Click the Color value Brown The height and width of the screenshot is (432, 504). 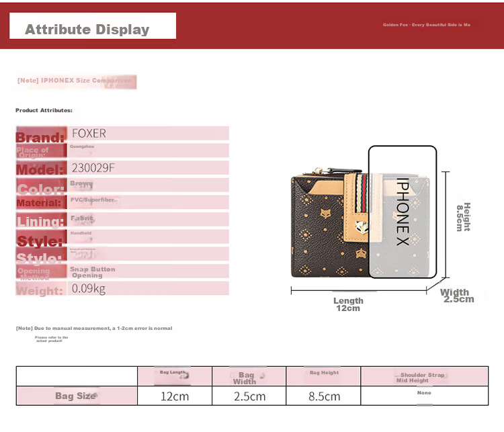(81, 183)
